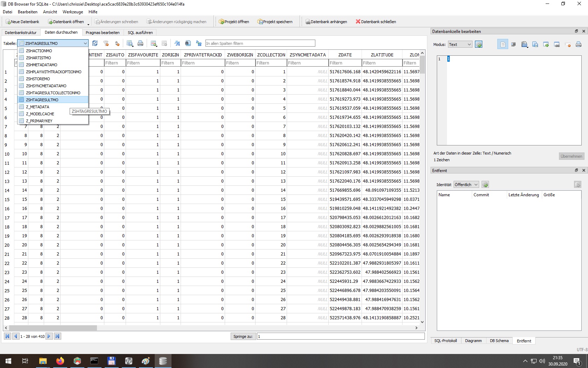Focus the Springe zu input field
Image resolution: width=588 pixels, height=368 pixels.
coord(341,336)
